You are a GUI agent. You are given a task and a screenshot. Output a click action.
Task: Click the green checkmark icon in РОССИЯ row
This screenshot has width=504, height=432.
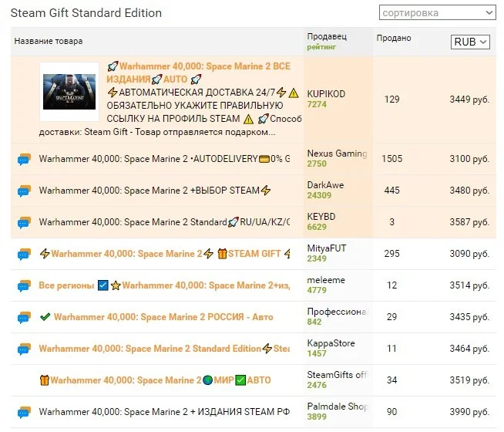pos(45,317)
